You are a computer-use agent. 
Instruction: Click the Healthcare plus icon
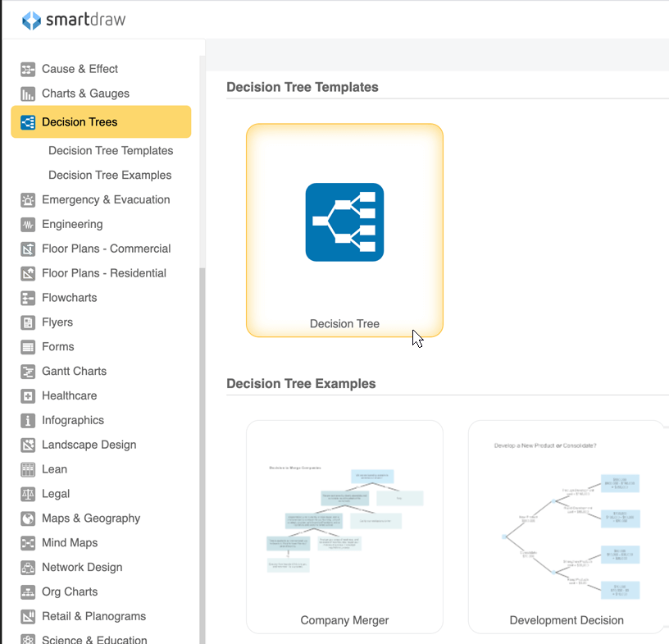coord(28,396)
